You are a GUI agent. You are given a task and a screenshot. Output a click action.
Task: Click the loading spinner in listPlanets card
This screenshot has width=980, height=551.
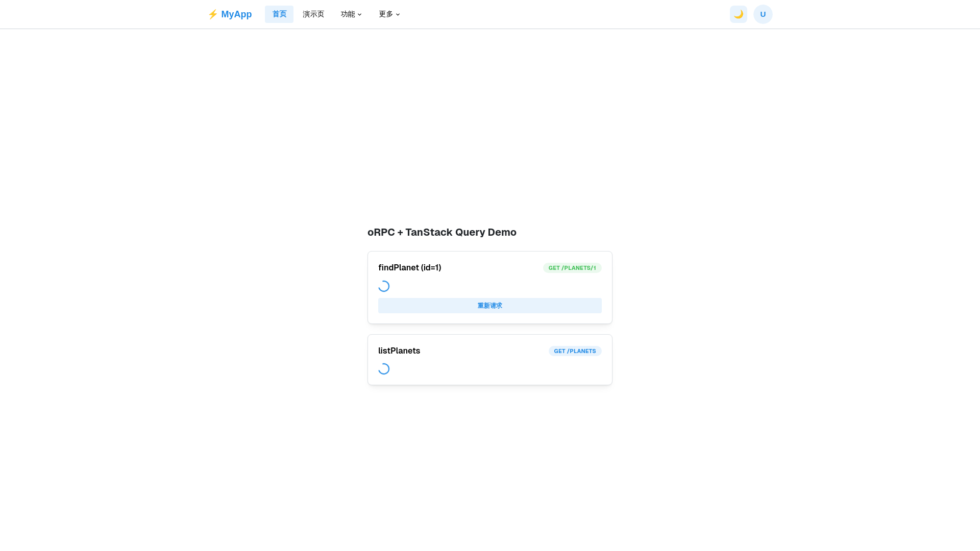[x=384, y=369]
